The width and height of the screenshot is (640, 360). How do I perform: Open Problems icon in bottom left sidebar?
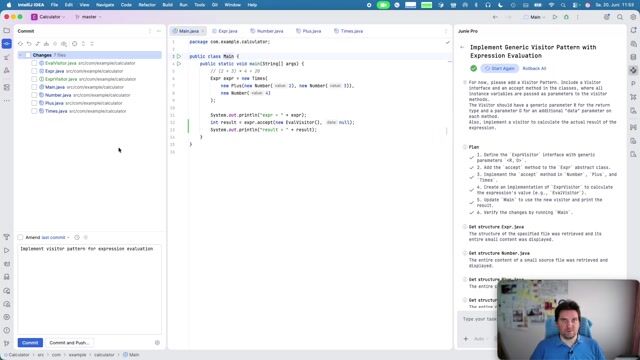click(x=7, y=330)
